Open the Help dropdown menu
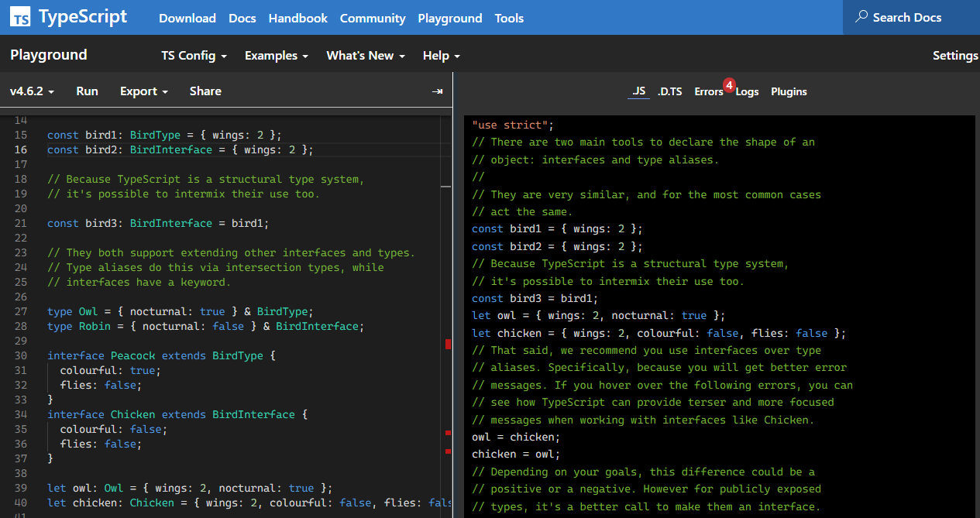Viewport: 980px width, 518px height. (x=442, y=56)
